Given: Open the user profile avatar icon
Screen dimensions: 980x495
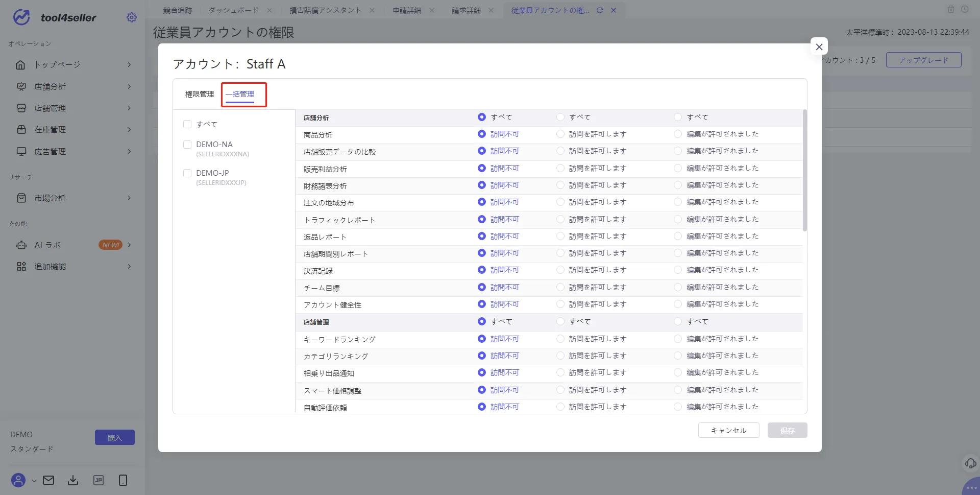Looking at the screenshot, I should click(18, 480).
